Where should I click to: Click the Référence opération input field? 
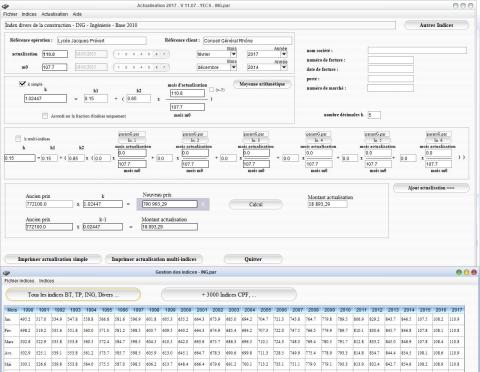(x=102, y=41)
